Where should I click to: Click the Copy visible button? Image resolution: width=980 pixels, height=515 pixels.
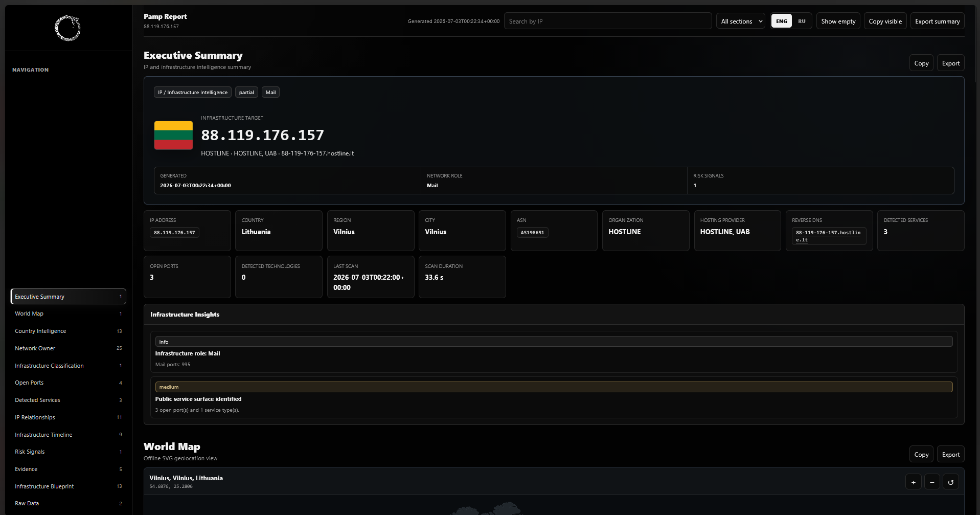pyautogui.click(x=885, y=21)
